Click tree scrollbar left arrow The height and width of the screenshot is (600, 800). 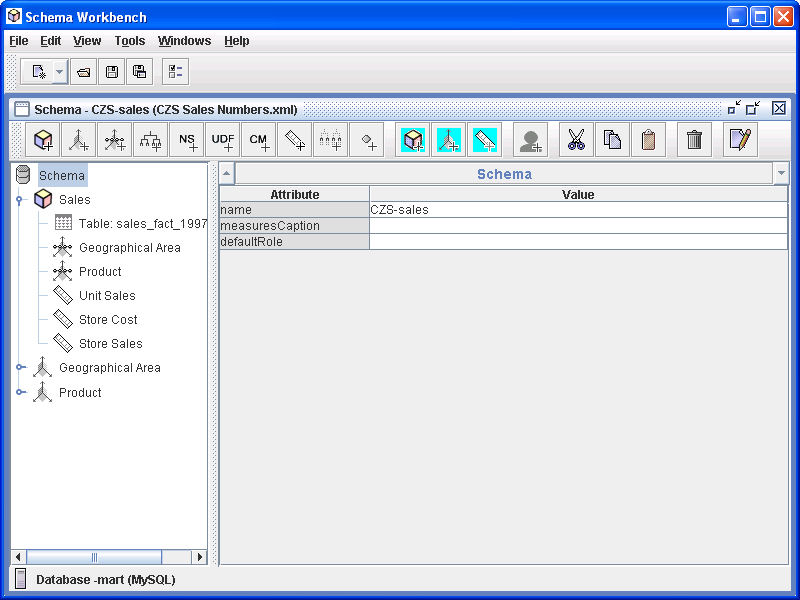tap(18, 557)
